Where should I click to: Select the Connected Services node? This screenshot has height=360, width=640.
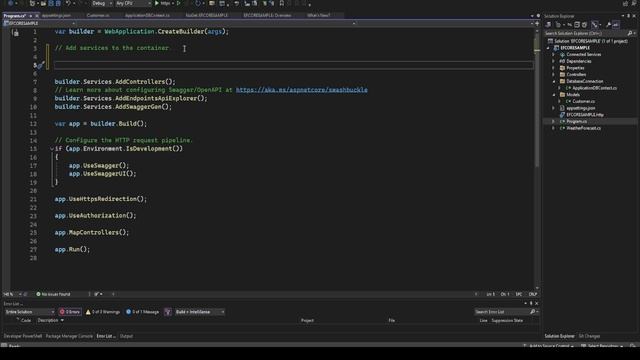click(x=583, y=54)
